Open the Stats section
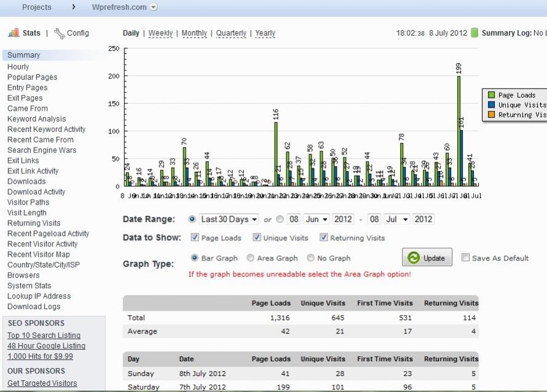Viewport: 547px width, 392px height. pyautogui.click(x=31, y=33)
